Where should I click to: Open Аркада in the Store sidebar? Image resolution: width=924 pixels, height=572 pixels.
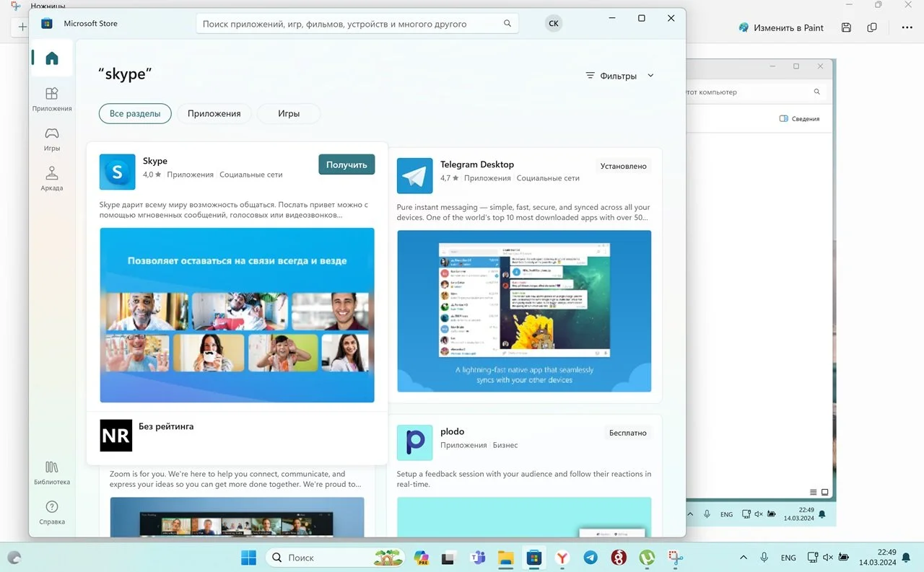coord(52,179)
